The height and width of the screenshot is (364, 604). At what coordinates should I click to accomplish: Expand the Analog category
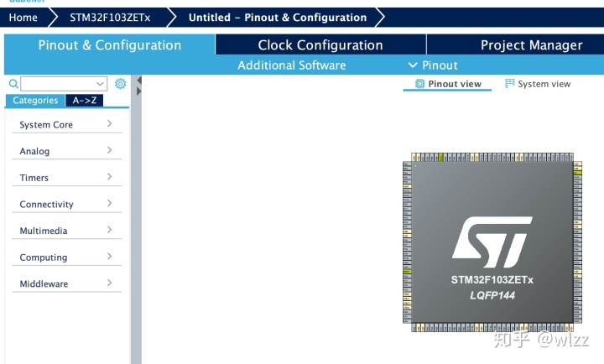point(66,151)
